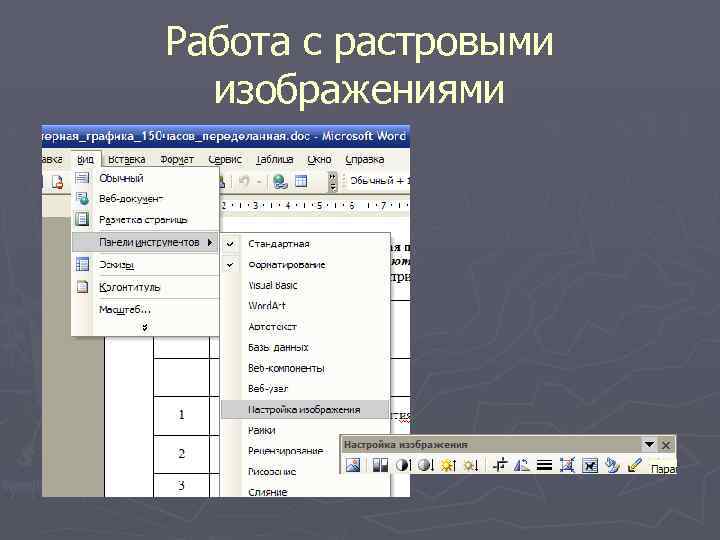The image size is (720, 540).
Task: Select Настройка изображения toolbar entry
Action: pyautogui.click(x=305, y=410)
